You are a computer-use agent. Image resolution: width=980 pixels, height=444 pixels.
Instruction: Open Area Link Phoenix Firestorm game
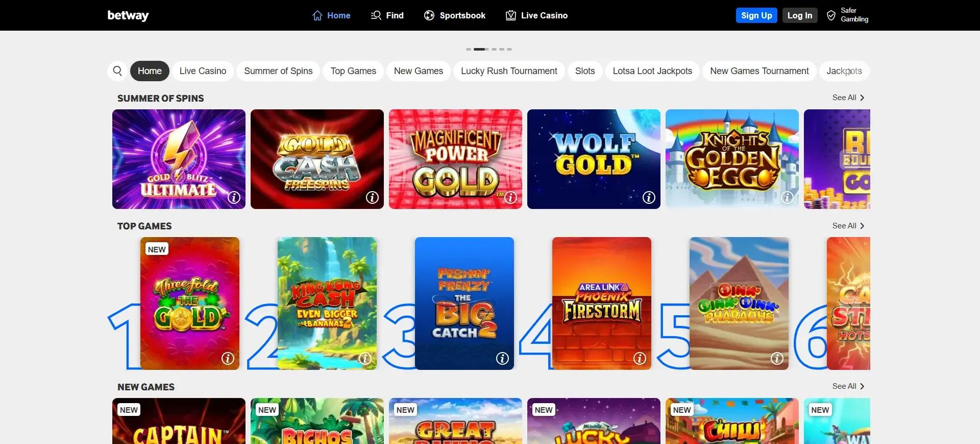(x=602, y=303)
